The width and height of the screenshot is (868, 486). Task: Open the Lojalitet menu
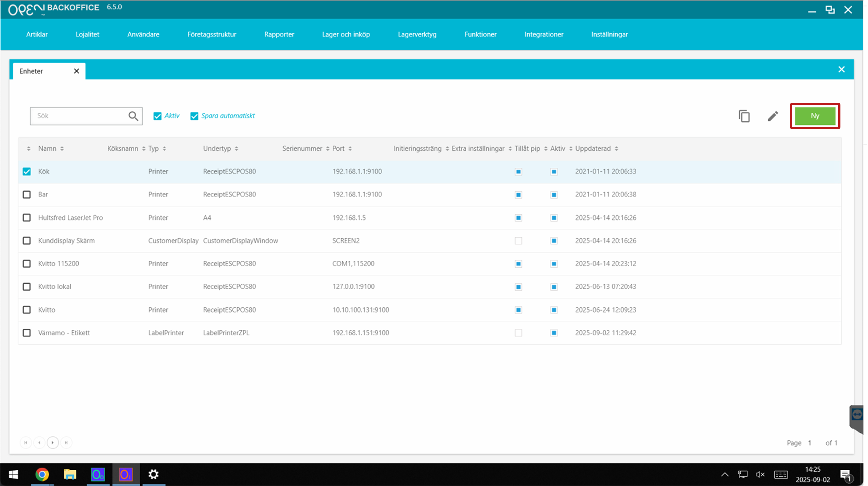(87, 34)
